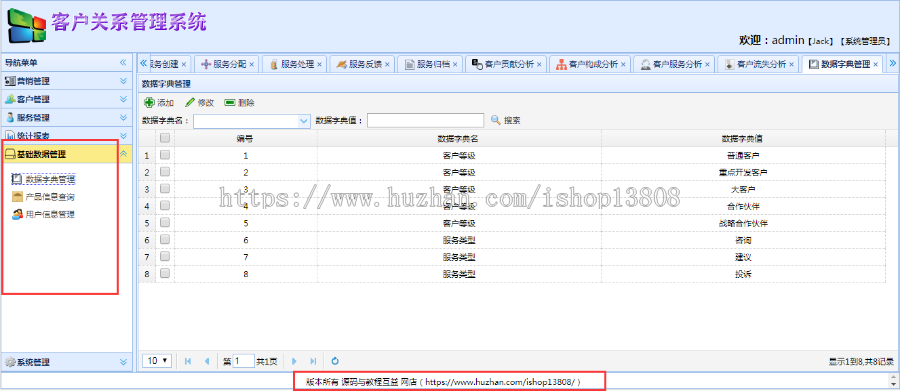
Task: Sort by the 编号 column header
Action: point(246,138)
